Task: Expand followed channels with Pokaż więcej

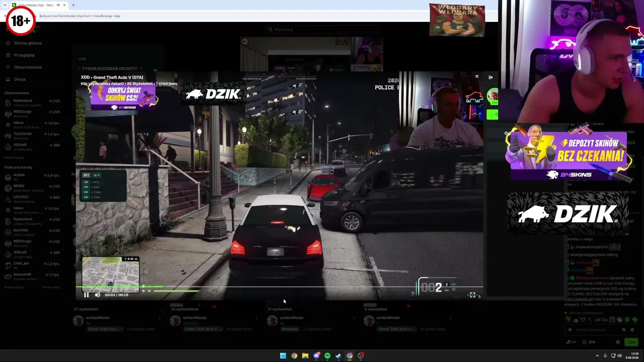Action: [x=14, y=157]
